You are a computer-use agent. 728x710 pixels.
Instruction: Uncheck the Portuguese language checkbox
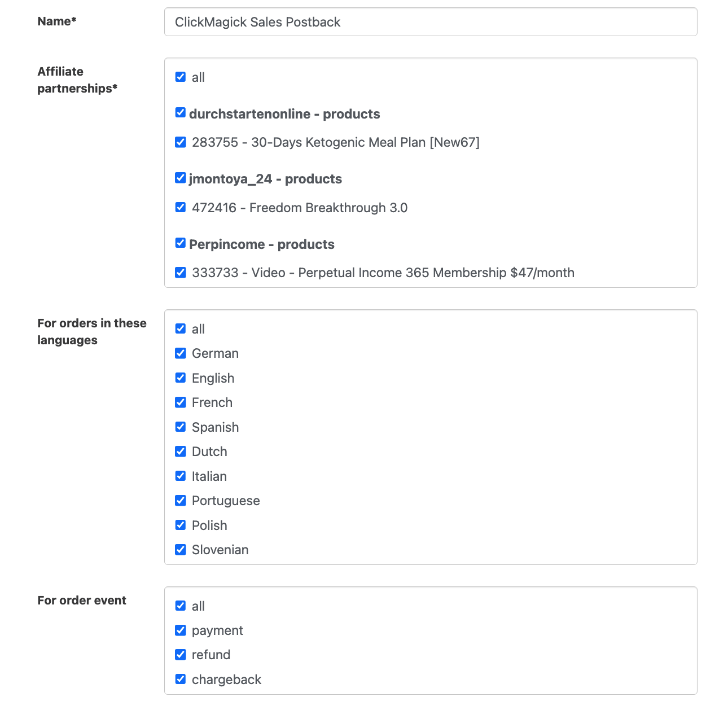pyautogui.click(x=181, y=501)
